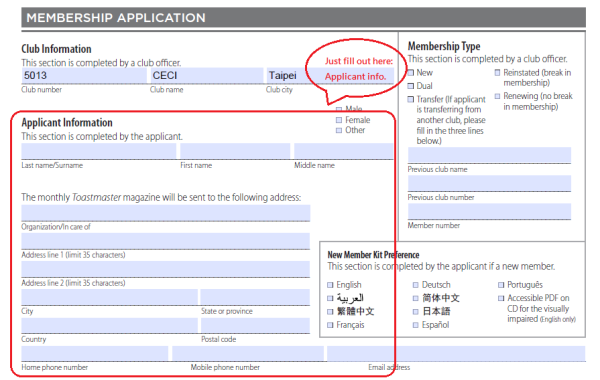Click the Address line 1 field

(166, 241)
